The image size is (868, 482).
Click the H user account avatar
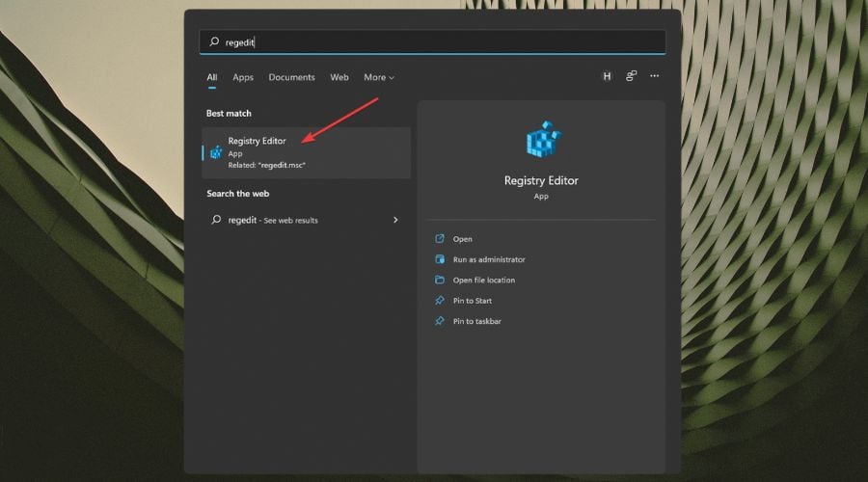coord(607,76)
